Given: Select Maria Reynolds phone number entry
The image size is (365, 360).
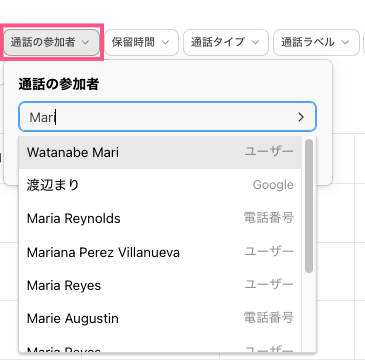Looking at the screenshot, I should [x=160, y=218].
